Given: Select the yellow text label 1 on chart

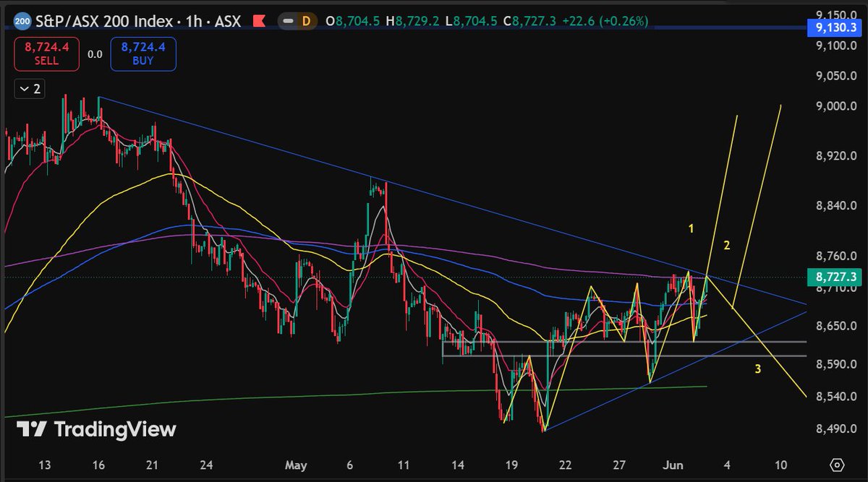Looking at the screenshot, I should [692, 228].
